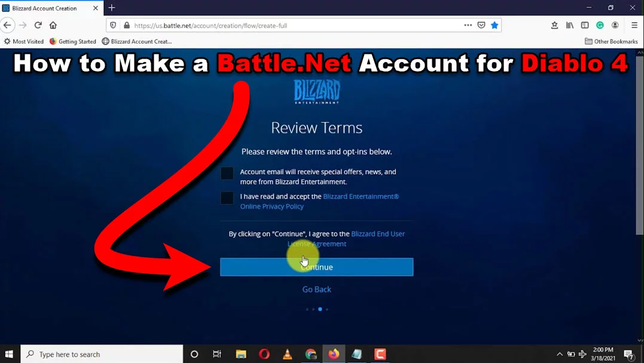Image resolution: width=644 pixels, height=363 pixels.
Task: Accept the Online Privacy Policy checkbox
Action: tap(227, 198)
